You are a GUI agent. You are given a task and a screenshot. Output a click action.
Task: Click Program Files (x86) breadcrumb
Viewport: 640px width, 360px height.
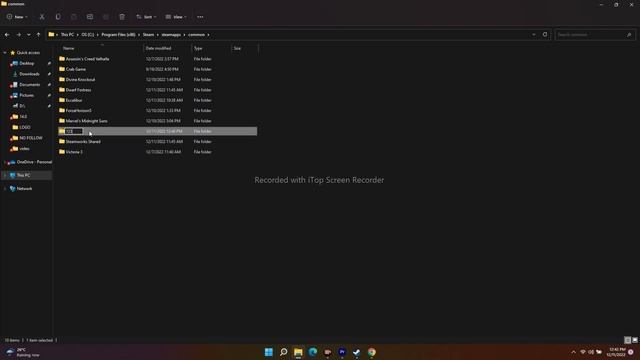tap(118, 35)
